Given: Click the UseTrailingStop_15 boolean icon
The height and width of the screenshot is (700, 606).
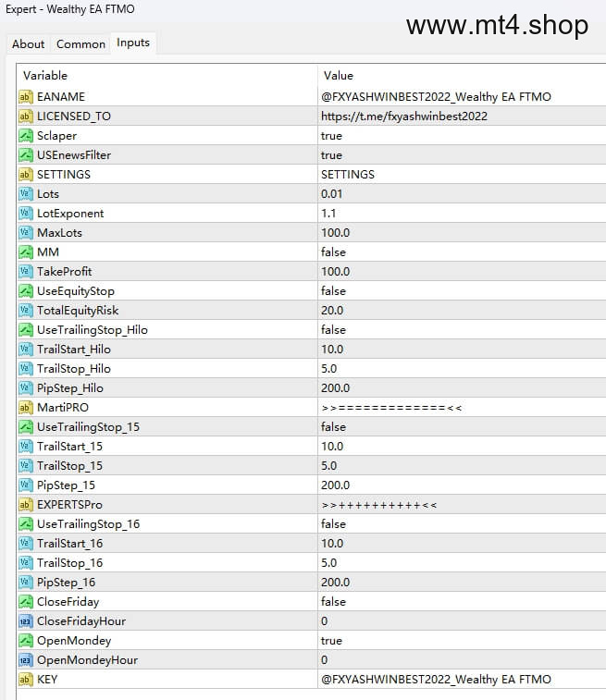Looking at the screenshot, I should pyautogui.click(x=26, y=427).
